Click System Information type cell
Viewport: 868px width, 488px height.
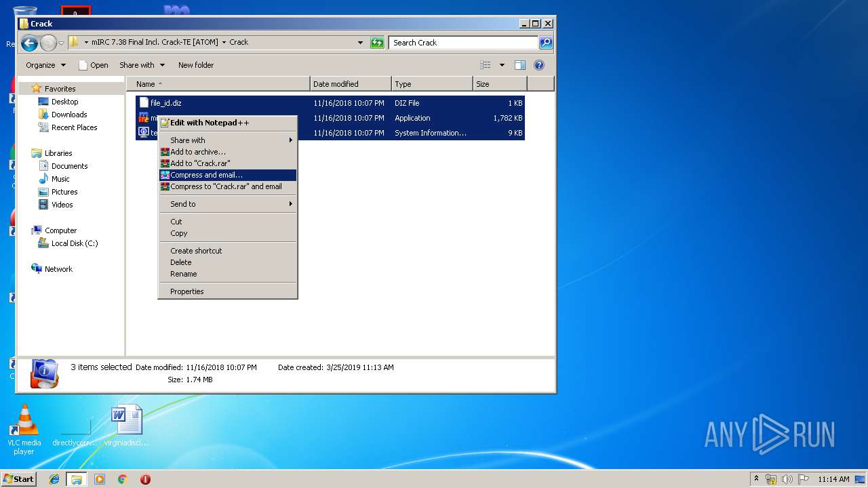pyautogui.click(x=431, y=133)
